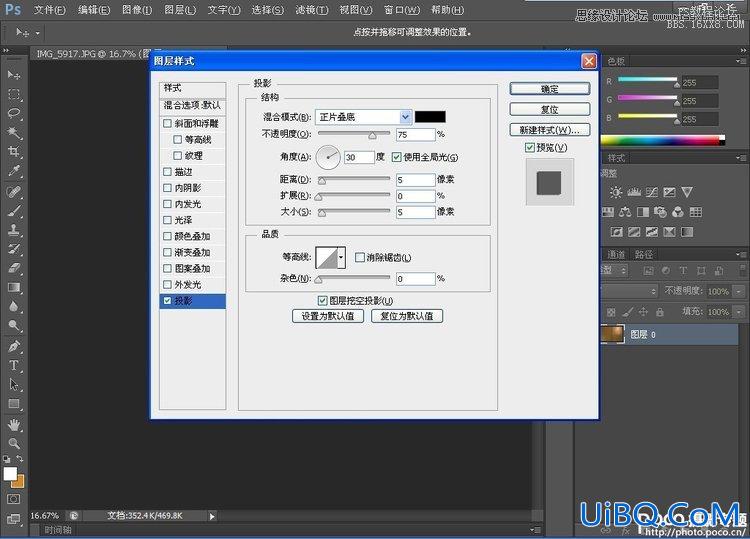Click the black shadow color swatch
The height and width of the screenshot is (539, 750).
(x=430, y=117)
